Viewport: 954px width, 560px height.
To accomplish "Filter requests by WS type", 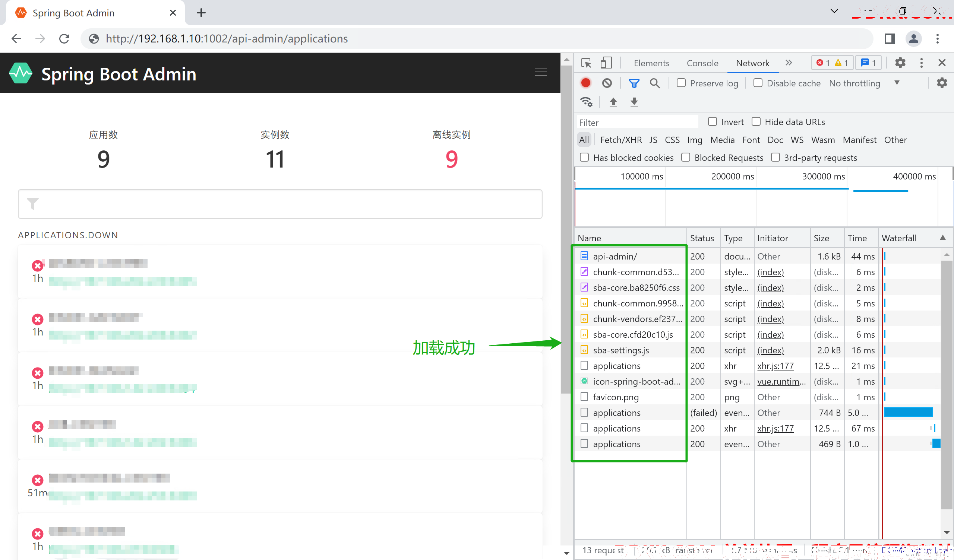I will point(796,140).
